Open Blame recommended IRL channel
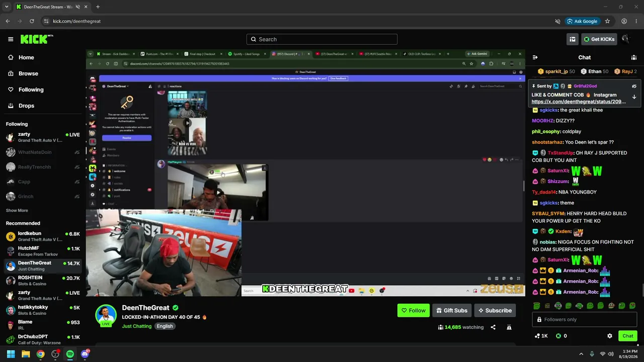 pyautogui.click(x=43, y=325)
